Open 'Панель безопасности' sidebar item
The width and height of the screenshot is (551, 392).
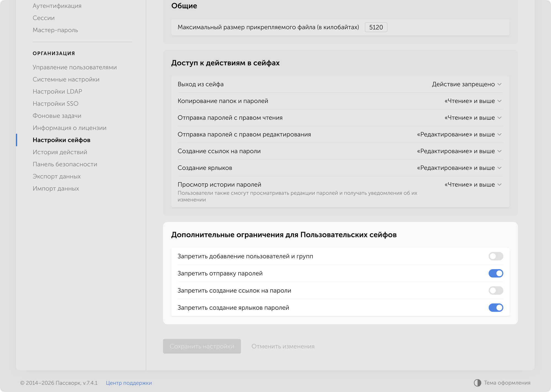(x=65, y=164)
